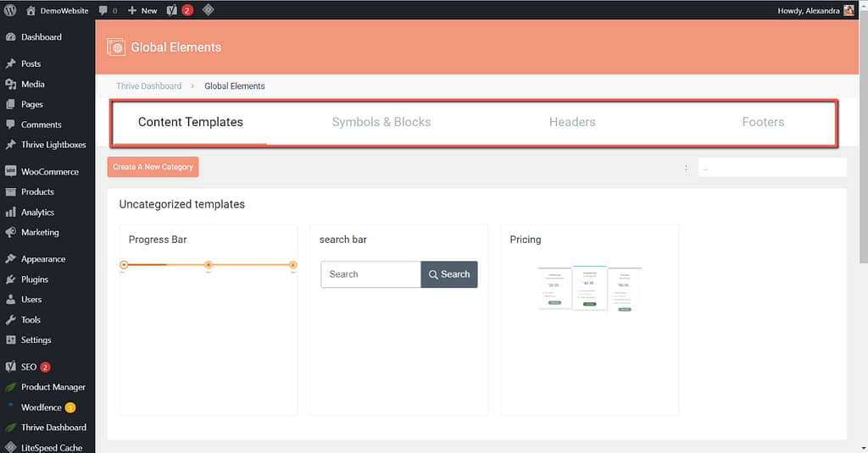
Task: Click the WordPress logo icon
Action: (x=10, y=10)
